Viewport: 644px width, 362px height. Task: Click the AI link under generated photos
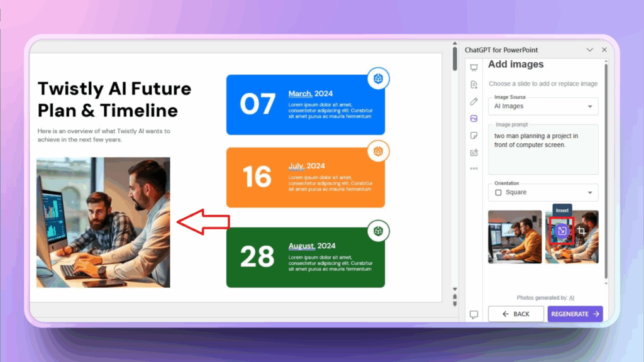[x=572, y=298]
